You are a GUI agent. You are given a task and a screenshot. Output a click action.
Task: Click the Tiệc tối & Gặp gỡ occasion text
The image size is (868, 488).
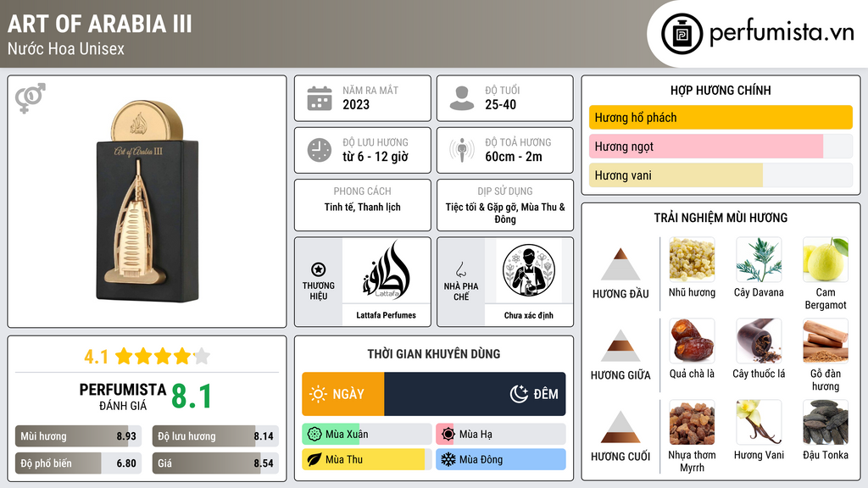(505, 213)
